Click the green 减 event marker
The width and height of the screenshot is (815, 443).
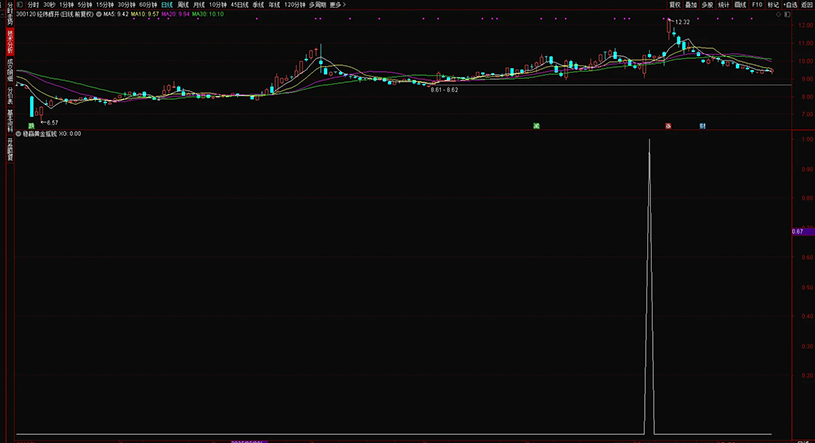[x=536, y=126]
